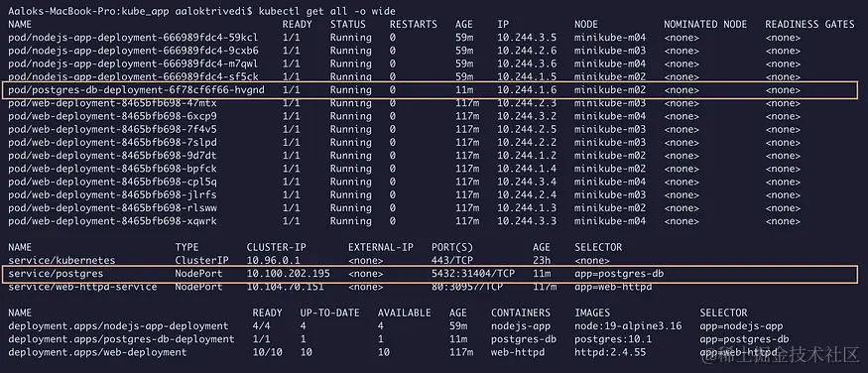
Task: Click pod/web-deployment-8465bfb698-6xcp9
Action: click(x=112, y=116)
